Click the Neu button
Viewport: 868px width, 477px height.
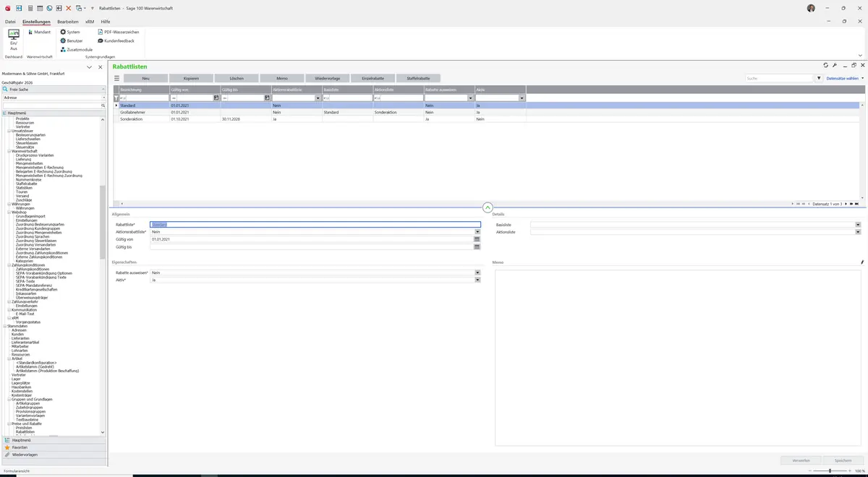(x=145, y=78)
